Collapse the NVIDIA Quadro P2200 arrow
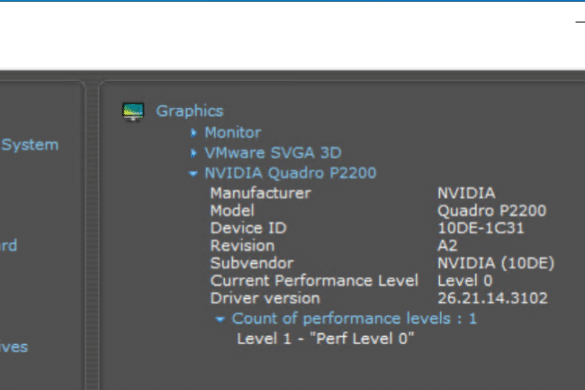585x390 pixels. pos(193,173)
